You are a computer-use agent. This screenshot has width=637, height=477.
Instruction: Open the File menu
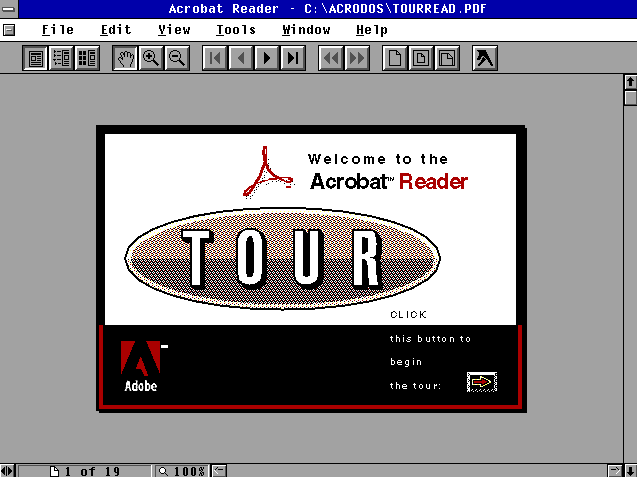click(x=58, y=30)
